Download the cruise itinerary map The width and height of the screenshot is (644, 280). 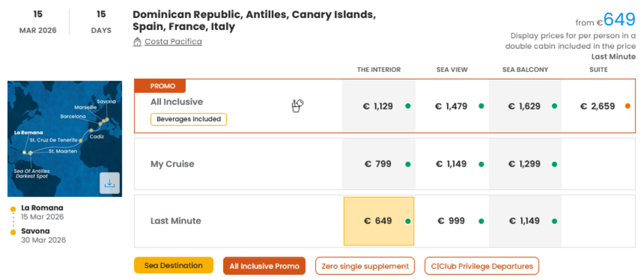(110, 183)
